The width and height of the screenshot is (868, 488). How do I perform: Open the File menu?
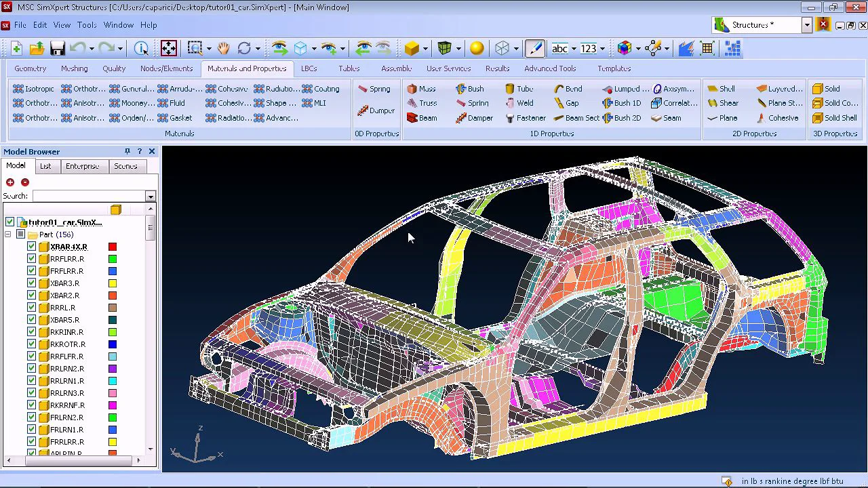(20, 25)
